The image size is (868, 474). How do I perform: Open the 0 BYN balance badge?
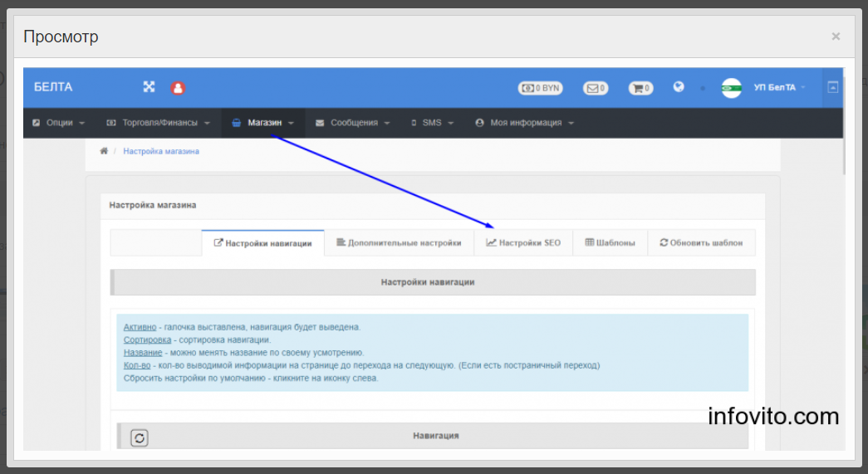(x=540, y=88)
